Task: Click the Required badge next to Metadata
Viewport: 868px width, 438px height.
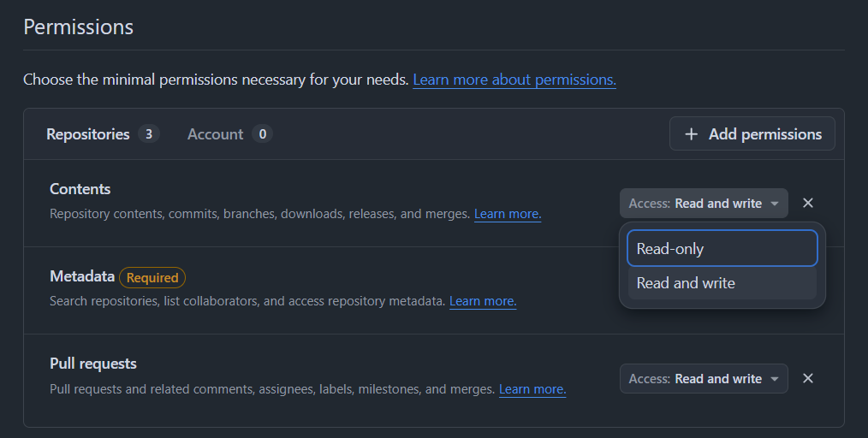Action: tap(152, 277)
